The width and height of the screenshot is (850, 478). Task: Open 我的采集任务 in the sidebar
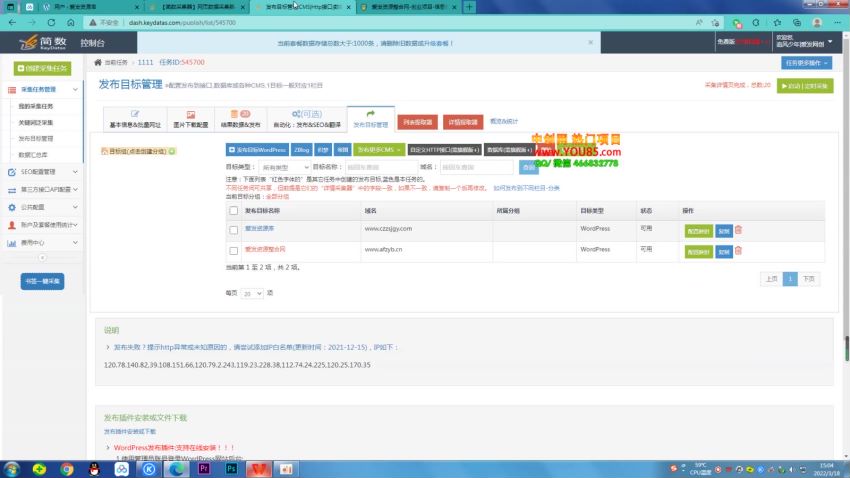point(36,106)
